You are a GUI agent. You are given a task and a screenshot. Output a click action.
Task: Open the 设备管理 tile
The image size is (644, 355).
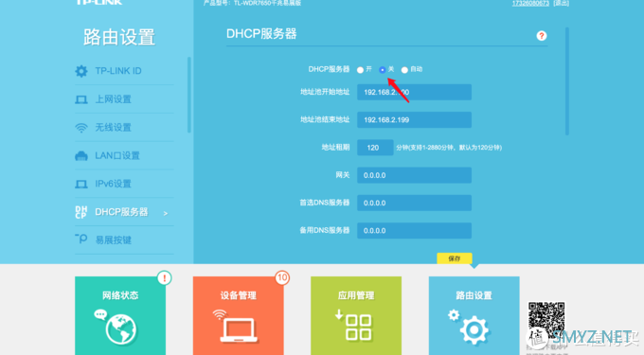239,315
